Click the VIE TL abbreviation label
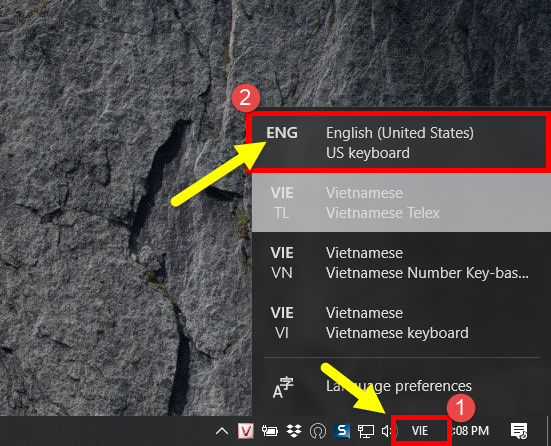 tap(282, 203)
